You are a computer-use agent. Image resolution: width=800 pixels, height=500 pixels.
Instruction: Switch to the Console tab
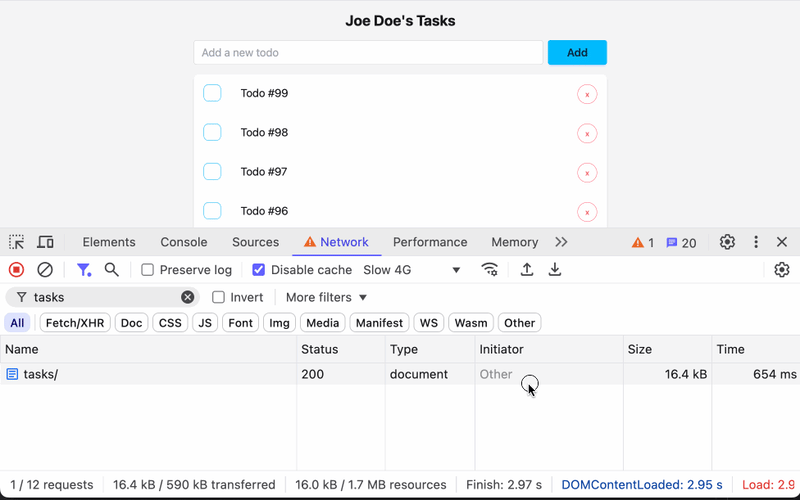[184, 242]
